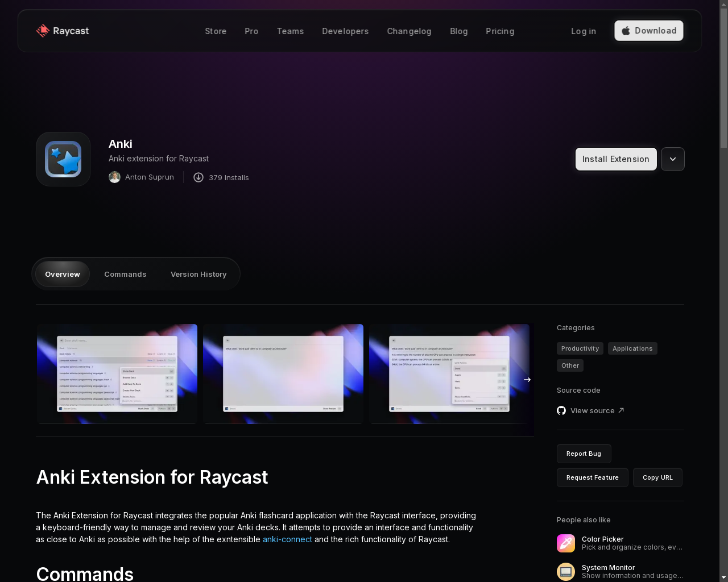Image resolution: width=728 pixels, height=582 pixels.
Task: Click the page vertical scrollbar
Action: click(x=723, y=80)
